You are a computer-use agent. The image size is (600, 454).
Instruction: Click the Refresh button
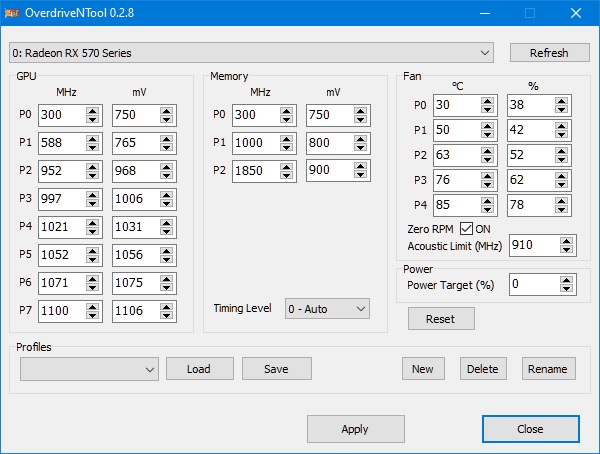(549, 53)
